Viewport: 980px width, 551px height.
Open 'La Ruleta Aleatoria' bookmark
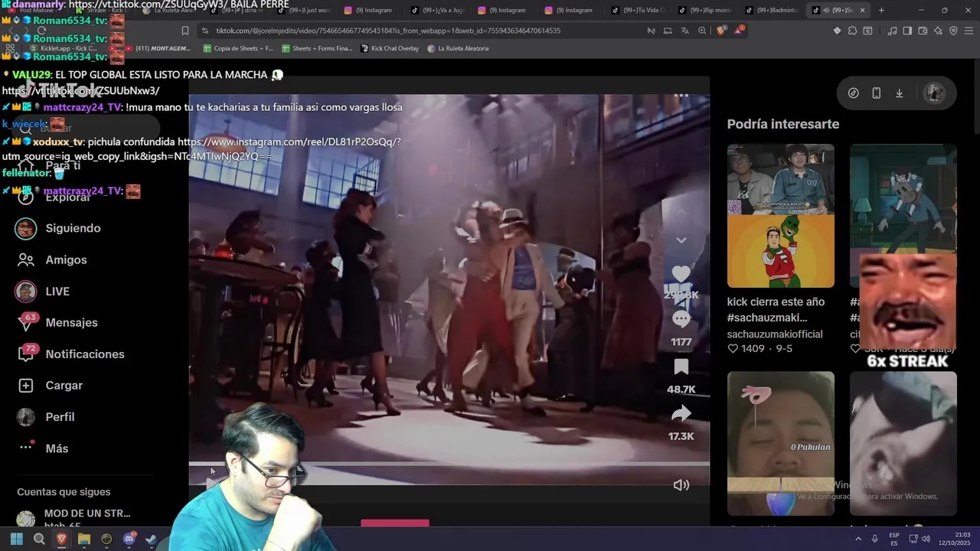click(457, 48)
